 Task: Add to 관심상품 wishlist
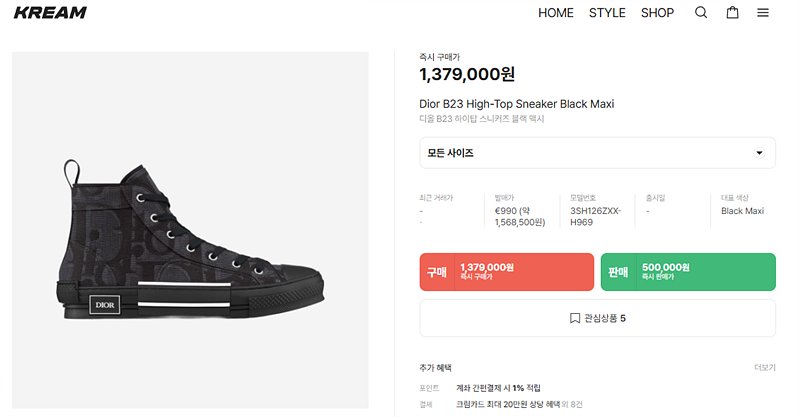597,318
